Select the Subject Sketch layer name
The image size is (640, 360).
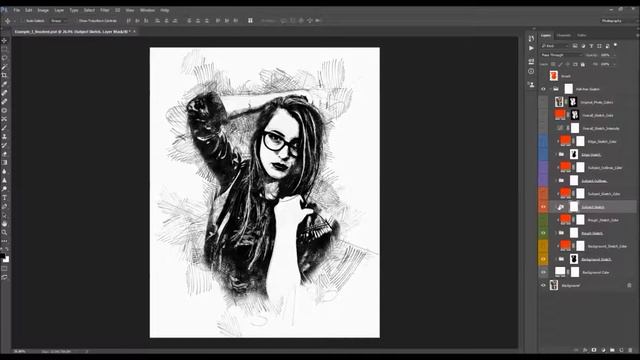pos(593,207)
